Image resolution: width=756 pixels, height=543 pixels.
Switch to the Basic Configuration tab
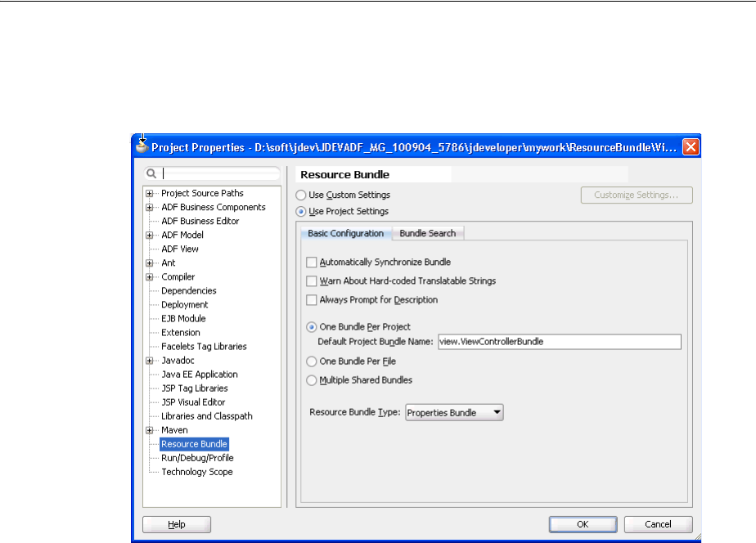[346, 233]
